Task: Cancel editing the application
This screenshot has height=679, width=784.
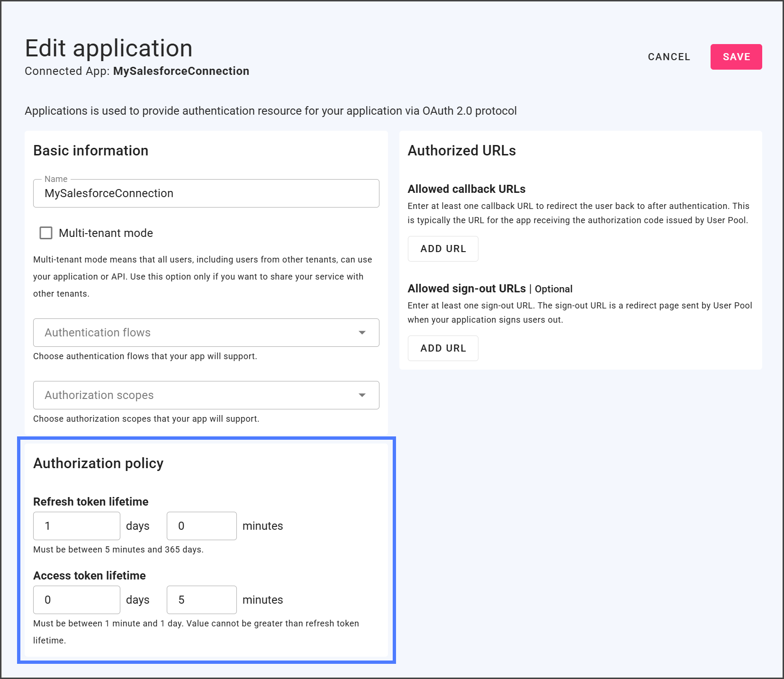Action: (x=668, y=57)
